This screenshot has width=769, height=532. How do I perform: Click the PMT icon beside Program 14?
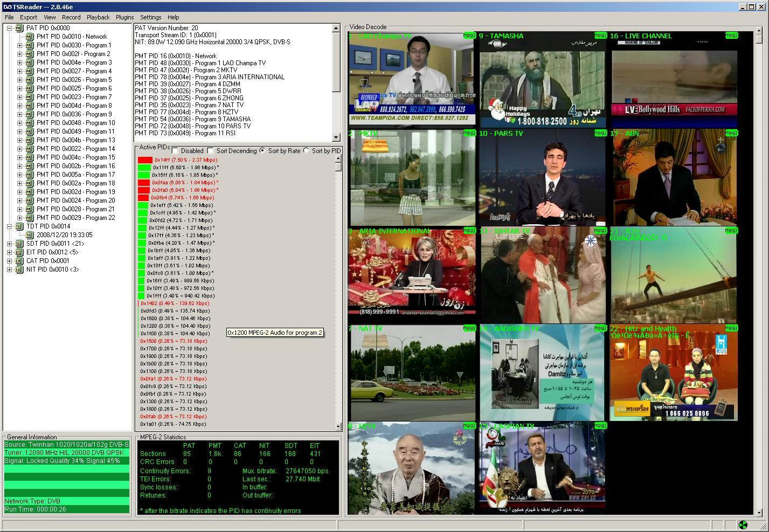(x=30, y=149)
